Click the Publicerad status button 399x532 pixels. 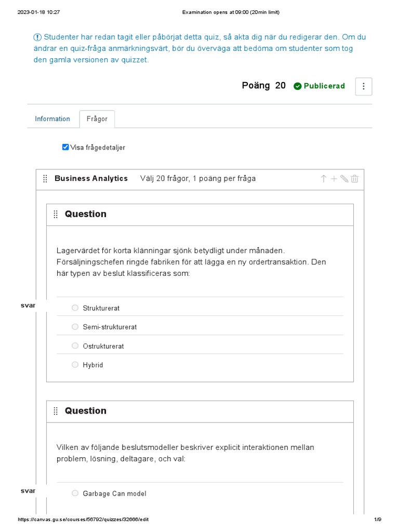point(319,86)
